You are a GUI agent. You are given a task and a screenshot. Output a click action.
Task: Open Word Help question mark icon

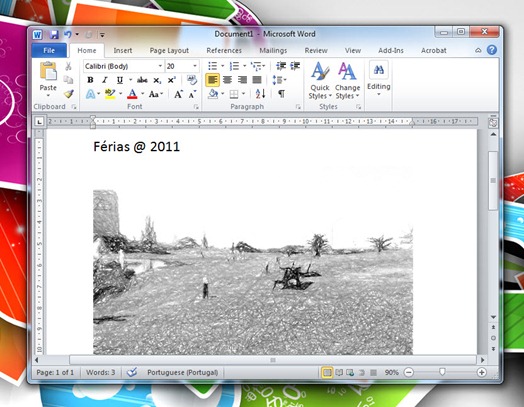tap(492, 50)
